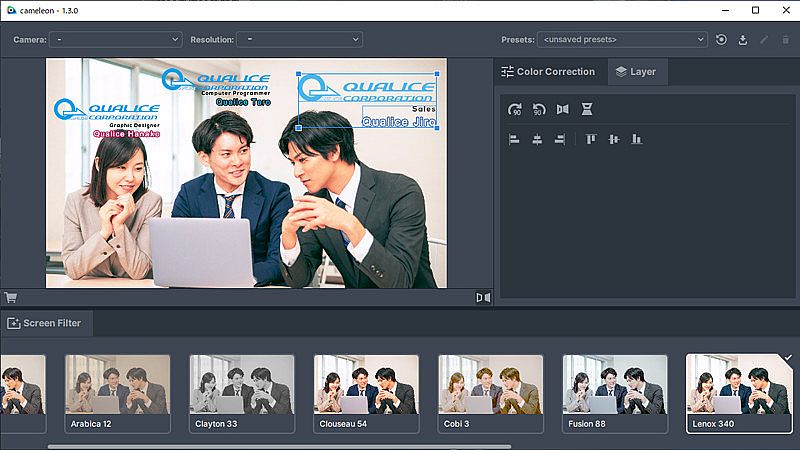
Task: Align the layer to the bottom edge
Action: (x=636, y=139)
